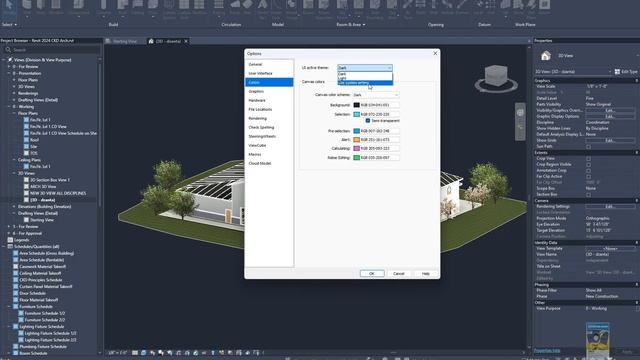Viewport: 640px width, 360px height.
Task: Select the Stair tool in the Circulation panel
Action: (x=248, y=7)
